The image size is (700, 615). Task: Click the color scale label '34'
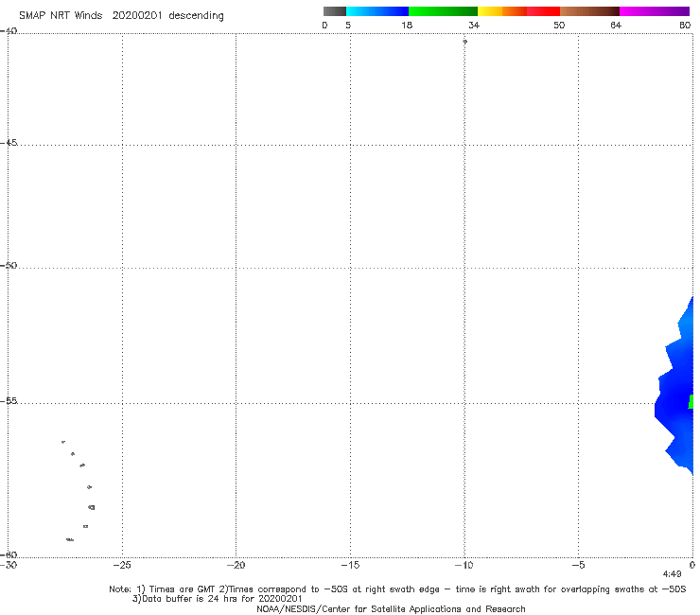click(x=474, y=25)
